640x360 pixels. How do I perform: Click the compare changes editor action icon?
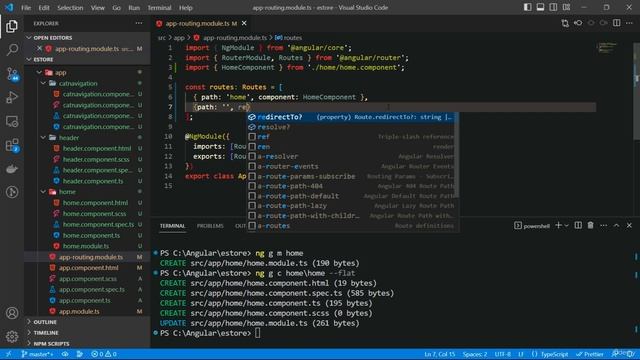click(565, 23)
